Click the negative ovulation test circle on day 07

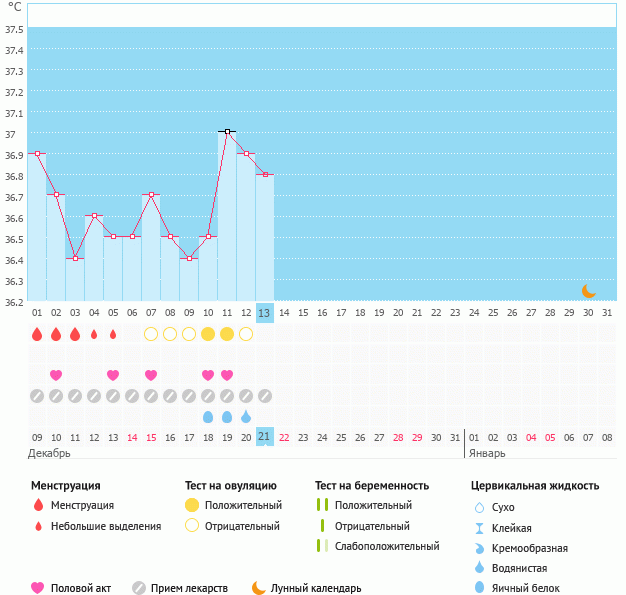click(151, 334)
